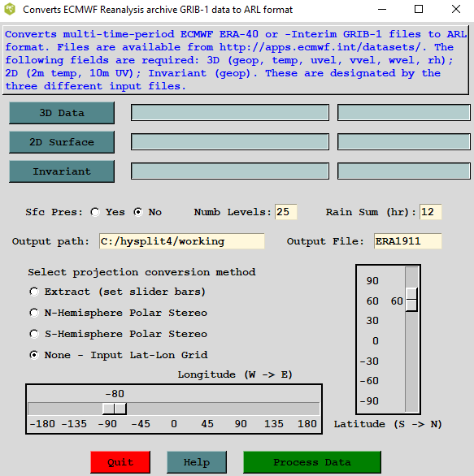This screenshot has width=474, height=476.
Task: Choose S-Hemisphere Polar Stereo projection
Action: pos(34,334)
